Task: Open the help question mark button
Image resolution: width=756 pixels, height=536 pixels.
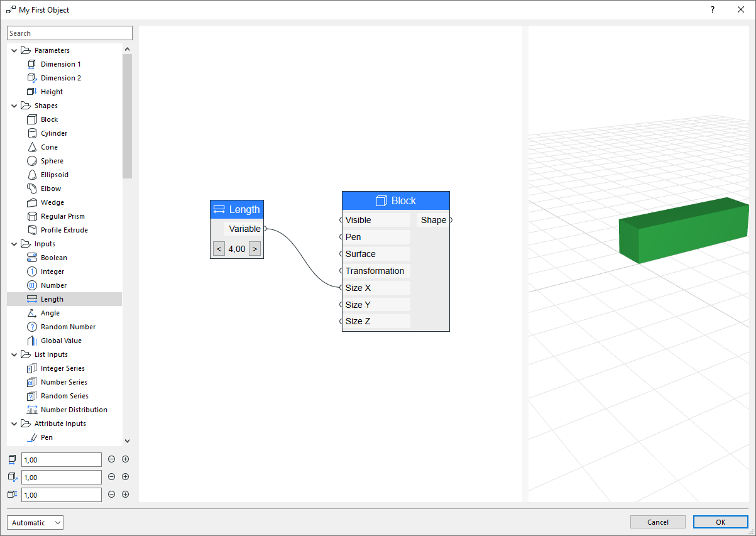Action: coord(713,9)
